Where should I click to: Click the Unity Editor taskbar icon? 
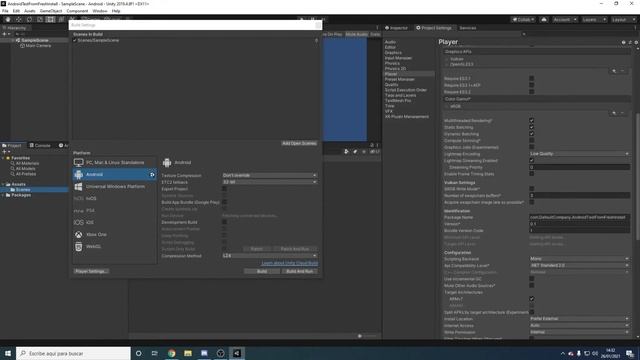pos(237,353)
